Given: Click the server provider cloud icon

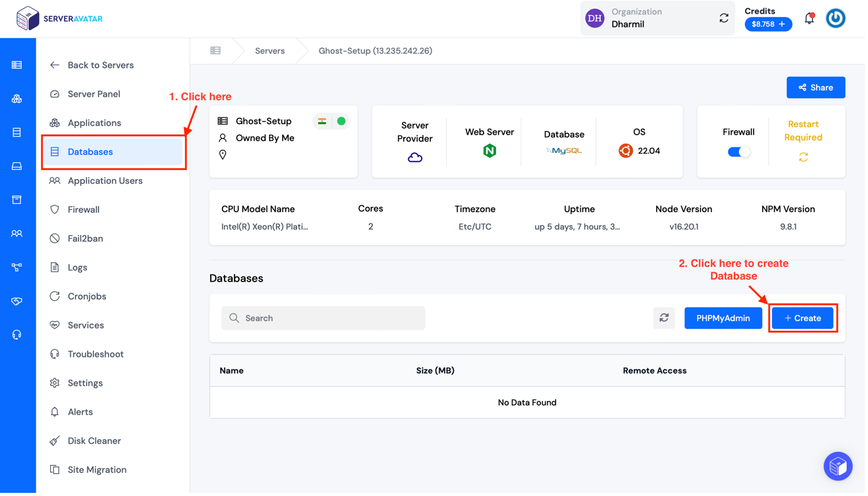Looking at the screenshot, I should (x=416, y=159).
